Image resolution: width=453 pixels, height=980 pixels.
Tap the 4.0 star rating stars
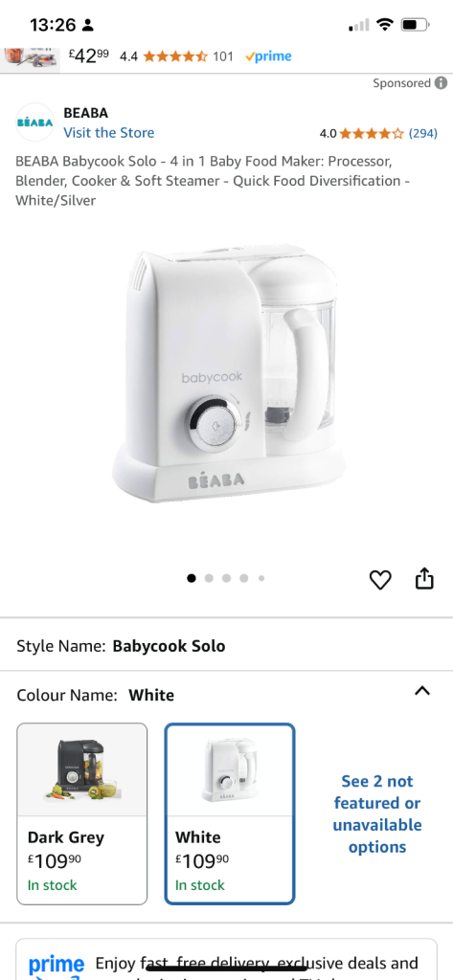click(372, 133)
